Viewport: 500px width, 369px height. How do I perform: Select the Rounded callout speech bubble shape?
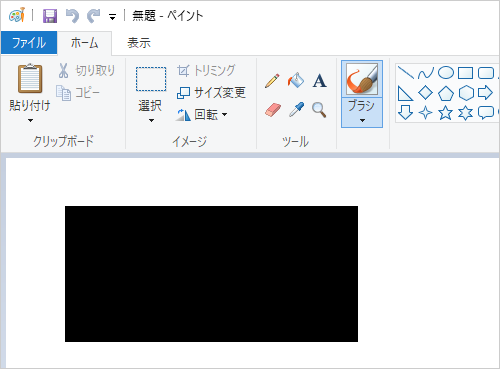(x=486, y=113)
